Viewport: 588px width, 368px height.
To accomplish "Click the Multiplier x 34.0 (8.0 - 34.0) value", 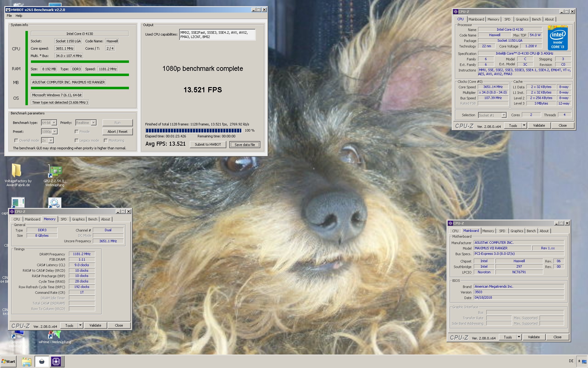I will pos(493,93).
